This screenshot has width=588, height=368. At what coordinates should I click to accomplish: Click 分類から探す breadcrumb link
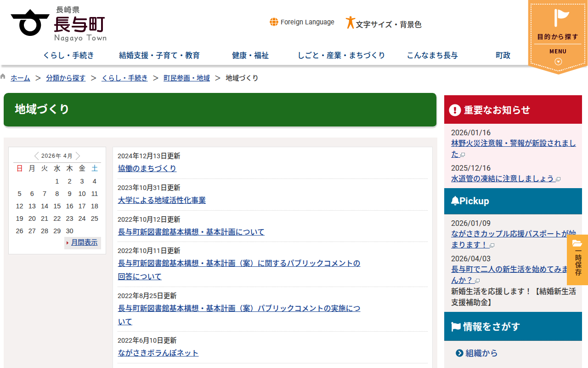[66, 78]
